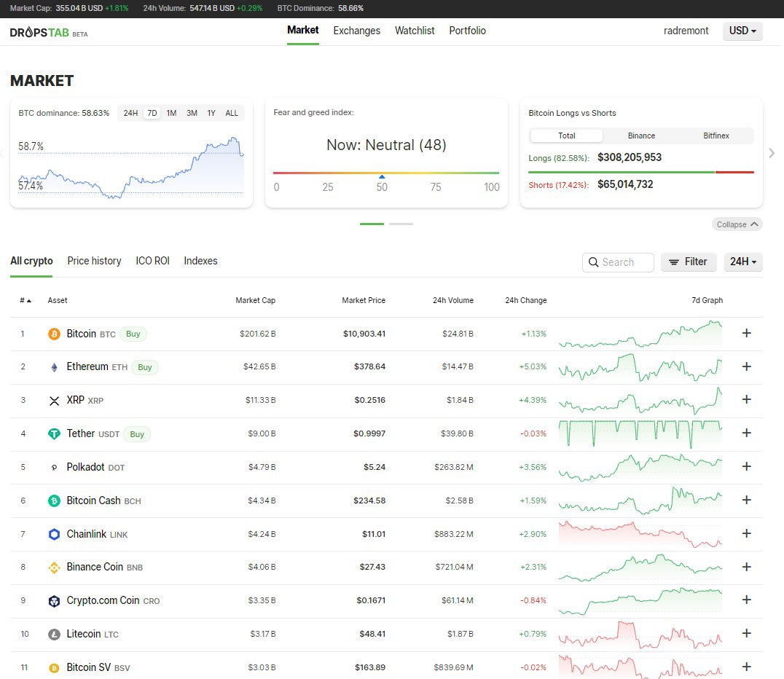
Task: Select 1Y BTC dominance range
Action: (211, 113)
